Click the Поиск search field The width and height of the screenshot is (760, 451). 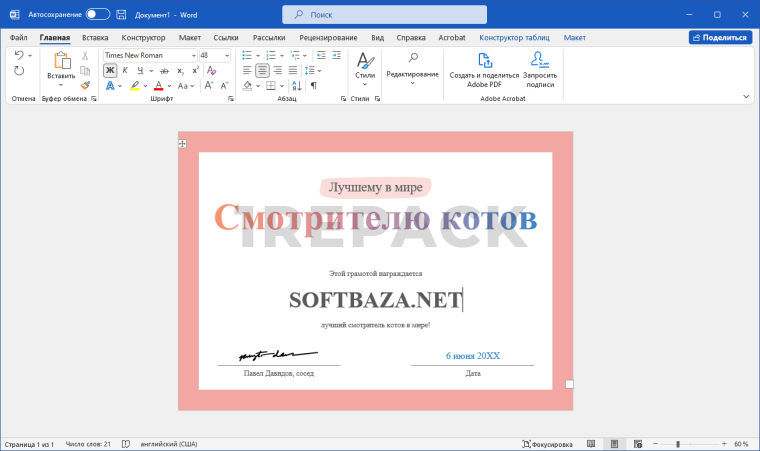pyautogui.click(x=385, y=14)
